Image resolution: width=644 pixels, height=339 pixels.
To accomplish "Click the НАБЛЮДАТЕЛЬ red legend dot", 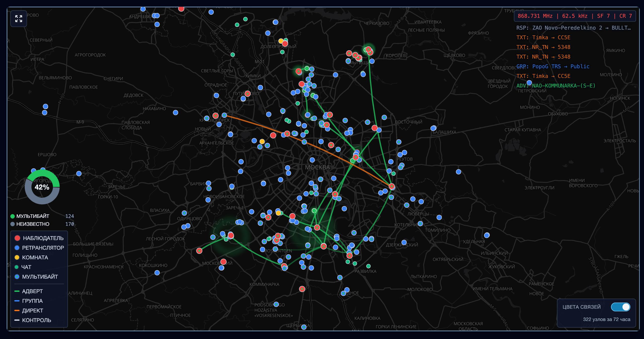I will (17, 238).
